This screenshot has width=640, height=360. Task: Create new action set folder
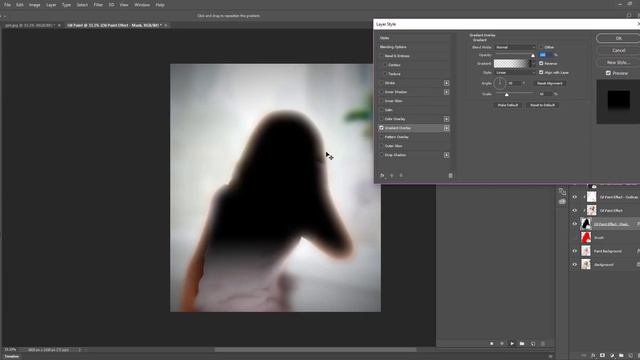pyautogui.click(x=522, y=344)
